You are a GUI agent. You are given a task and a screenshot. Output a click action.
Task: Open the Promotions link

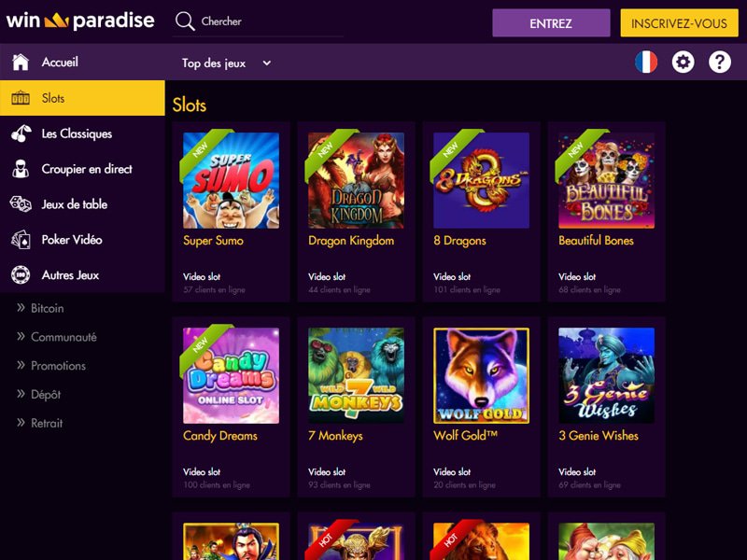pos(59,366)
